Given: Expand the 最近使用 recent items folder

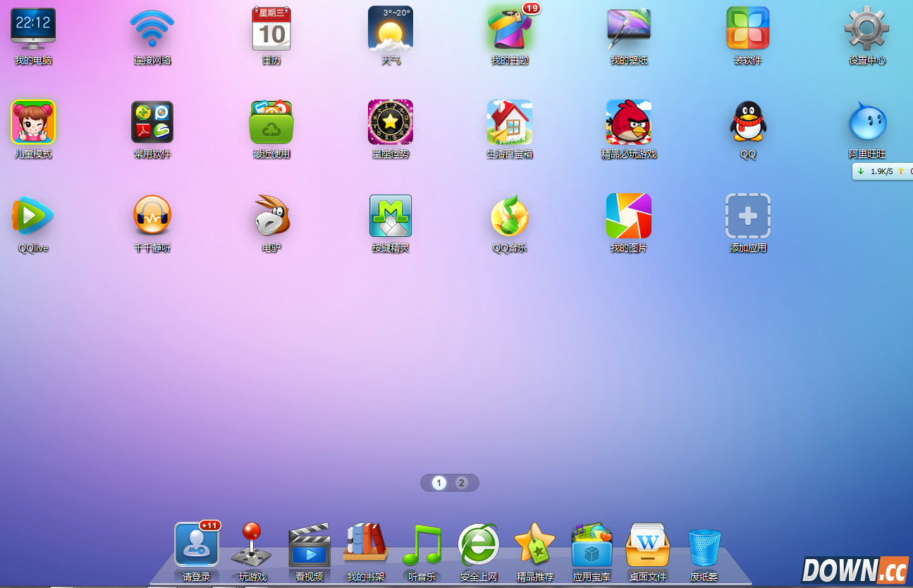Looking at the screenshot, I should tap(271, 122).
